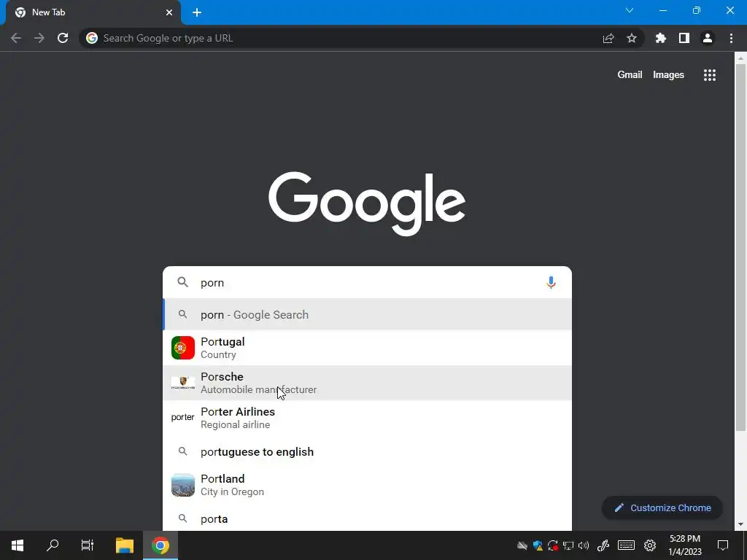Open the Chrome profile avatar
The width and height of the screenshot is (747, 560).
(708, 38)
